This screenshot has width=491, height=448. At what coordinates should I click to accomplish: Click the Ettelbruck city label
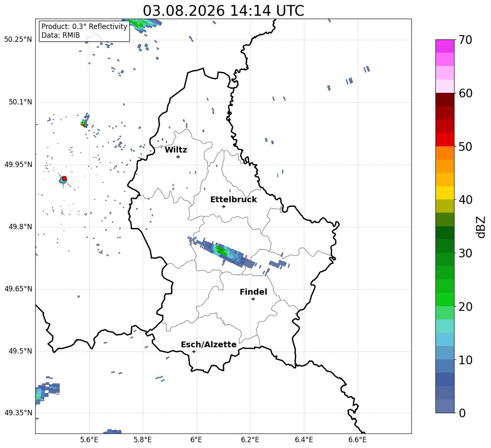(233, 199)
